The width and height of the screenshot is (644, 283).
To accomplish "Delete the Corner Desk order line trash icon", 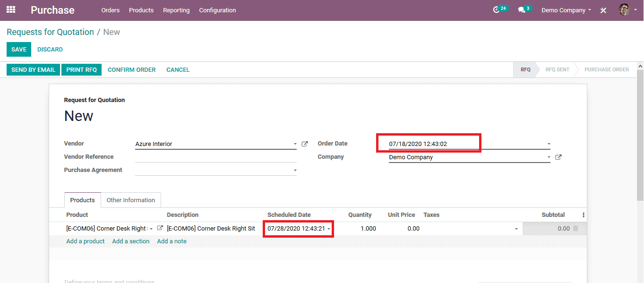I will click(575, 229).
